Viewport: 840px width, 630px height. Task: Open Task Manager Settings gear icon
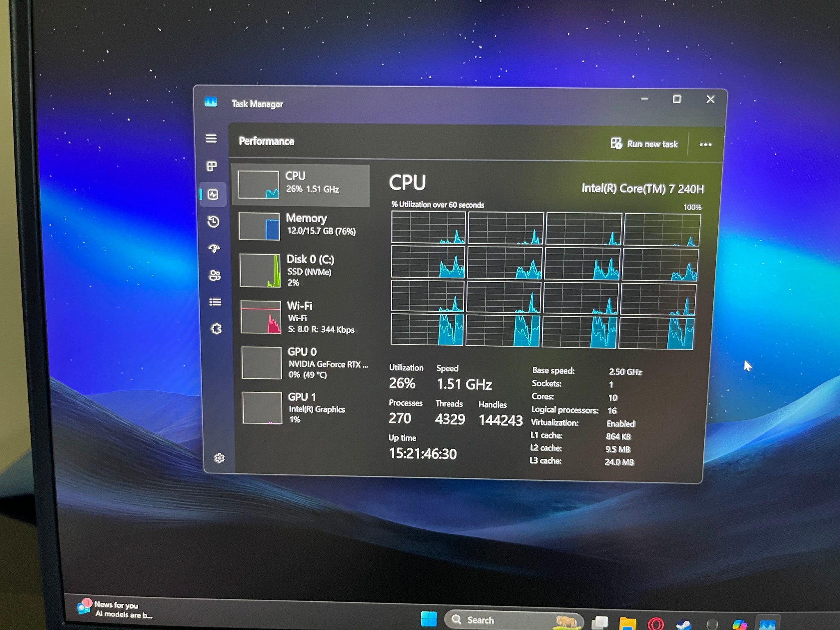click(219, 458)
